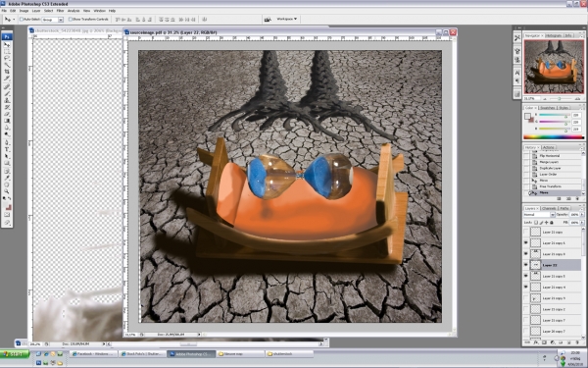The width and height of the screenshot is (588, 368).
Task: Select the Brush tool
Action: [x=7, y=93]
